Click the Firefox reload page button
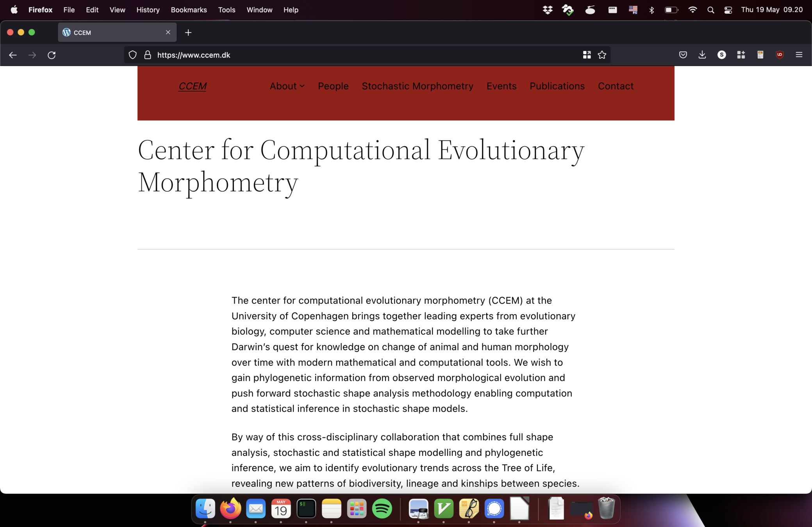This screenshot has width=812, height=527. pos(52,55)
